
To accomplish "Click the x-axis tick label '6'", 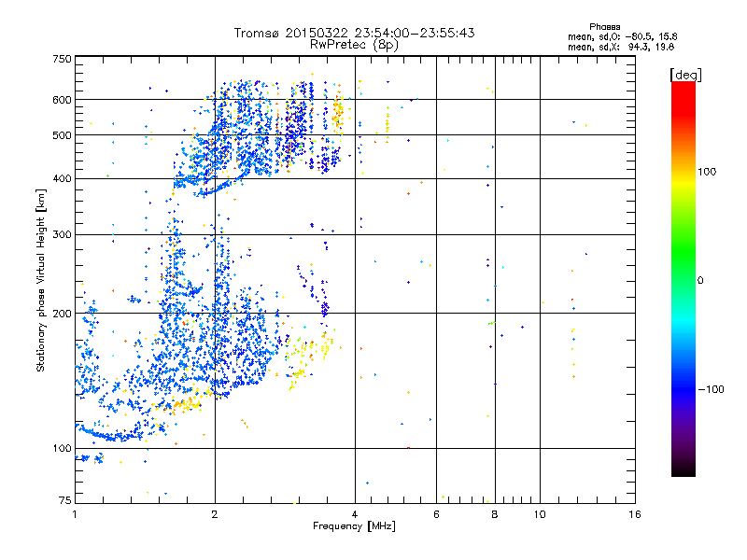I will coord(436,514).
